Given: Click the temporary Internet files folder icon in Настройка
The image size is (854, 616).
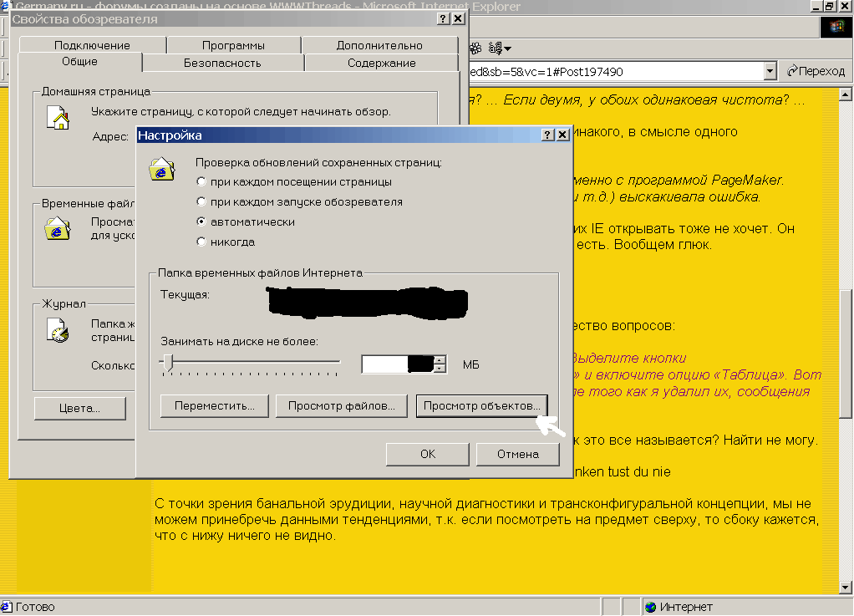Looking at the screenshot, I should [x=161, y=170].
